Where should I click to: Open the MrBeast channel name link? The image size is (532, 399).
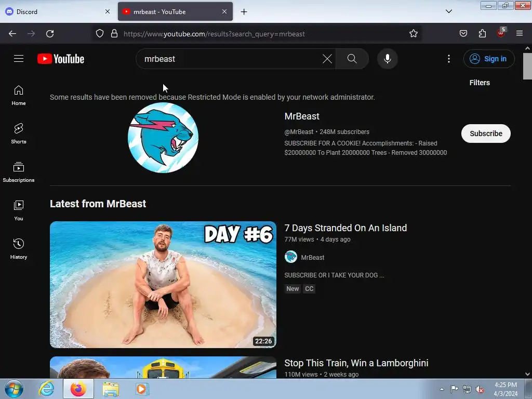302,116
